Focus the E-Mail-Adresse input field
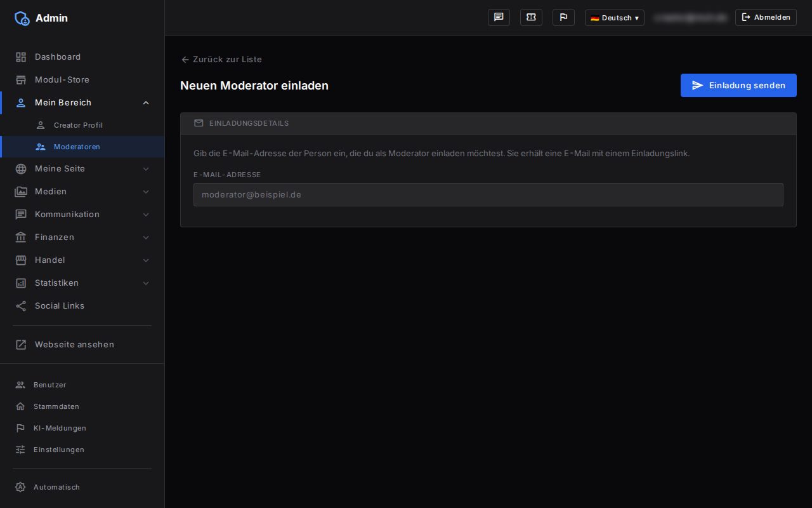Viewport: 812px width, 508px height. point(488,195)
